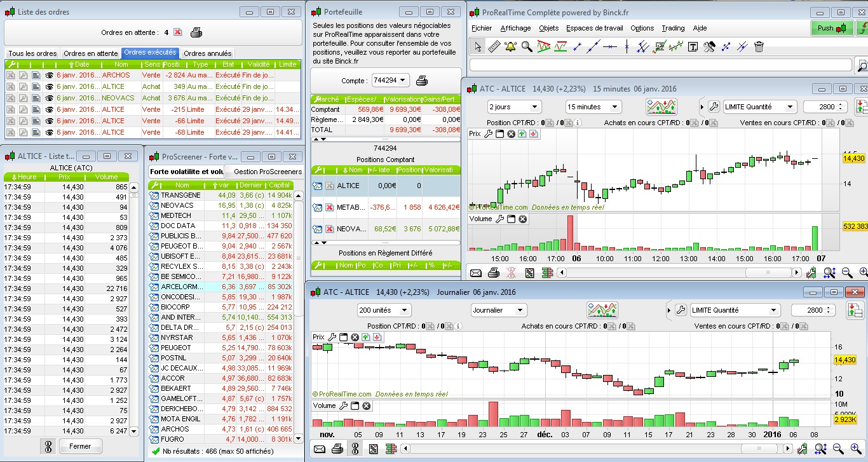Sort orders by the Date column header
Viewport: 868px width, 462px height.
(79, 64)
